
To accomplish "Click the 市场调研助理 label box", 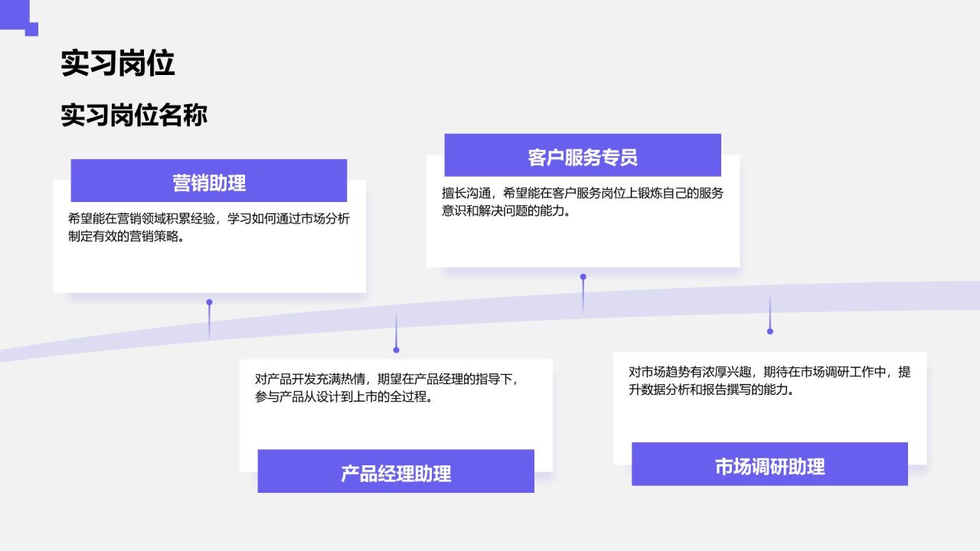I will click(769, 464).
